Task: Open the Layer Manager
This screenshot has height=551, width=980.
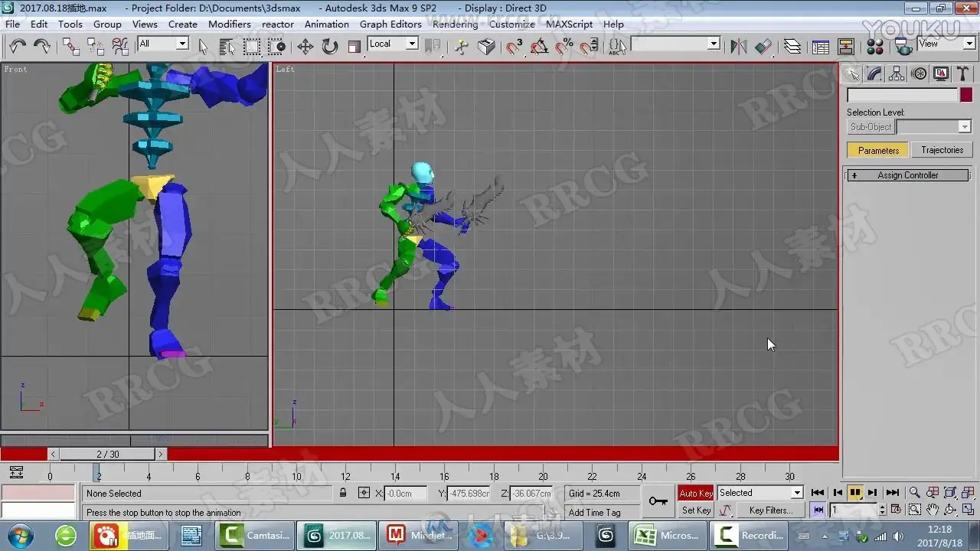Action: point(792,47)
